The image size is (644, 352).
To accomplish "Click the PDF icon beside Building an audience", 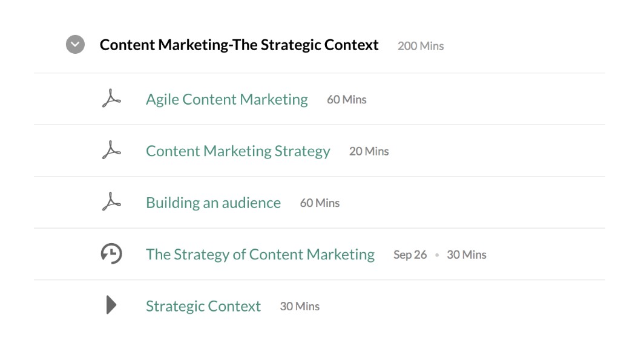I will click(111, 203).
